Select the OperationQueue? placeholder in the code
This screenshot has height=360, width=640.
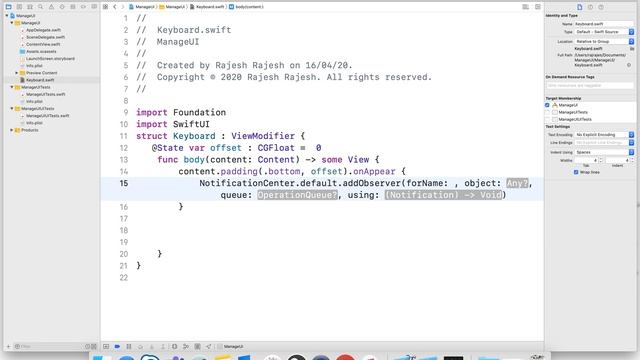(298, 195)
